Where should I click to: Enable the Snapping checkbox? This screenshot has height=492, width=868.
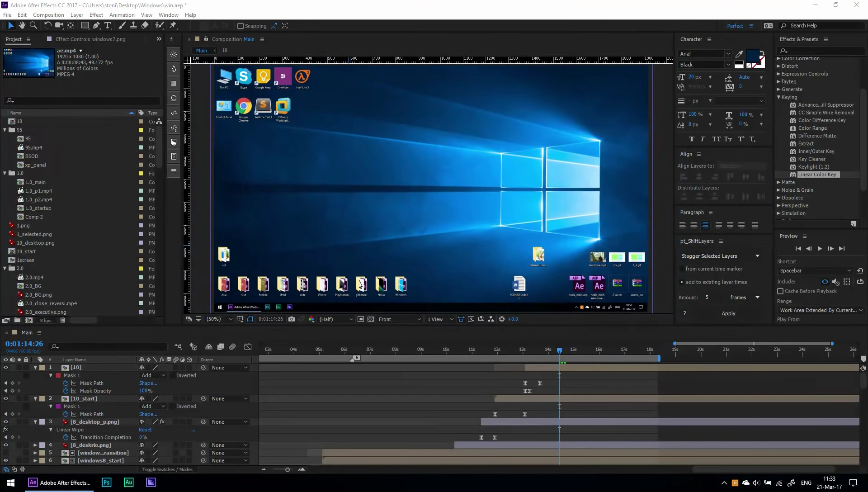[241, 26]
